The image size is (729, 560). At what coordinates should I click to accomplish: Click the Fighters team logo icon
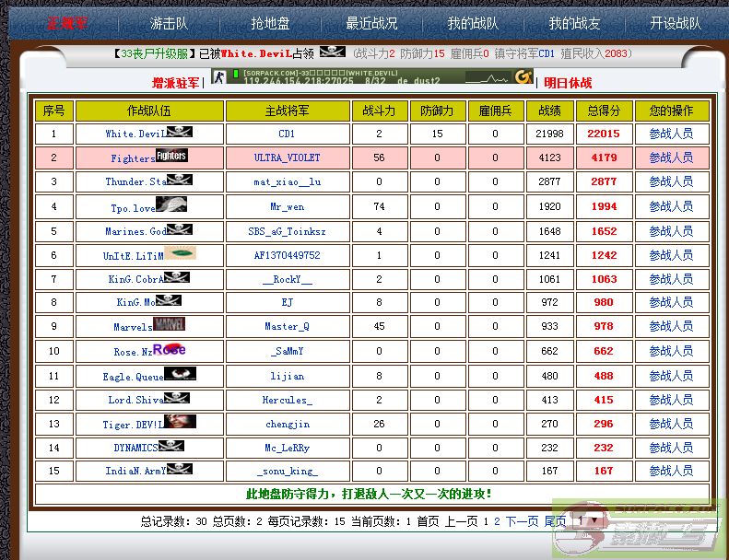coord(171,156)
